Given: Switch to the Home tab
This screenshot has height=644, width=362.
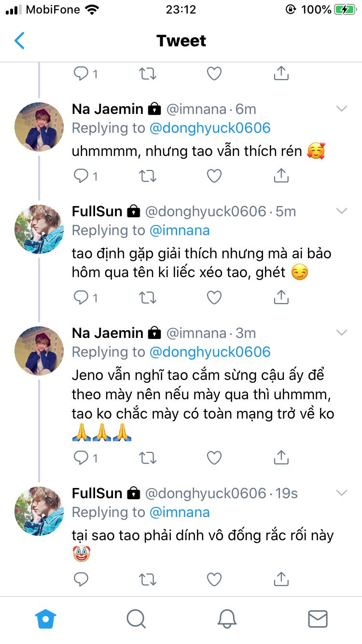Looking at the screenshot, I should 46,618.
